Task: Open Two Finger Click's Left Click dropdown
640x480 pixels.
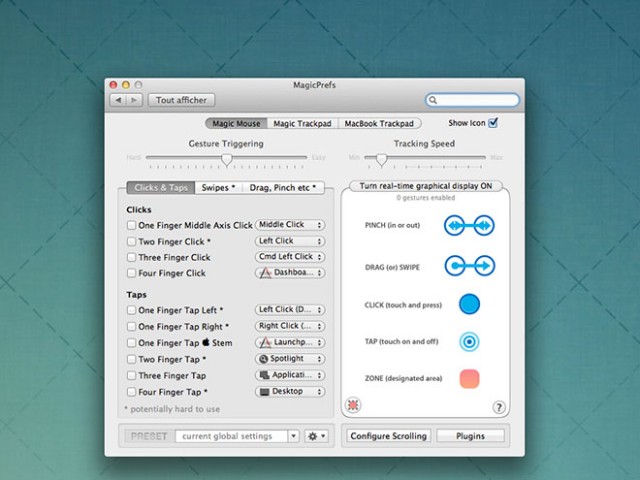Action: (290, 241)
